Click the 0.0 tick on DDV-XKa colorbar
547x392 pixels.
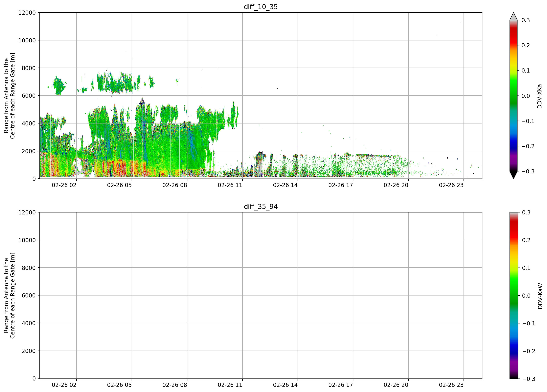526,96
